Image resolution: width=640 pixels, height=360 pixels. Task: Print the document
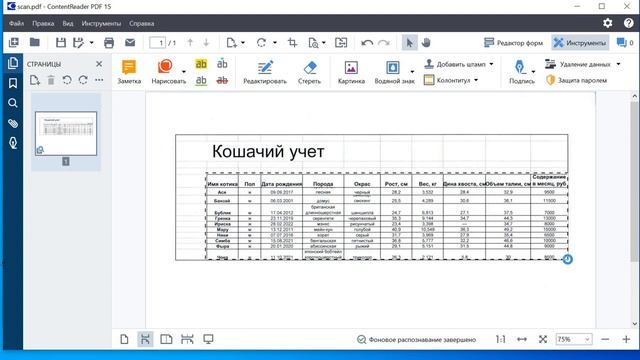click(109, 42)
